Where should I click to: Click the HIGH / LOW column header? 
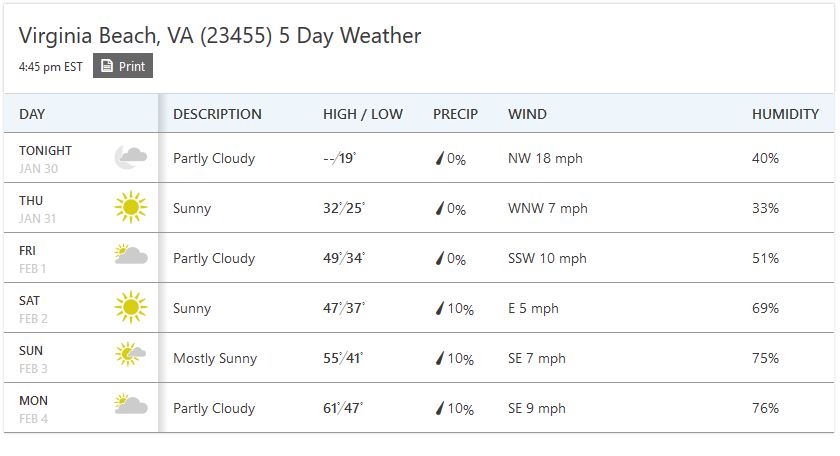(363, 114)
